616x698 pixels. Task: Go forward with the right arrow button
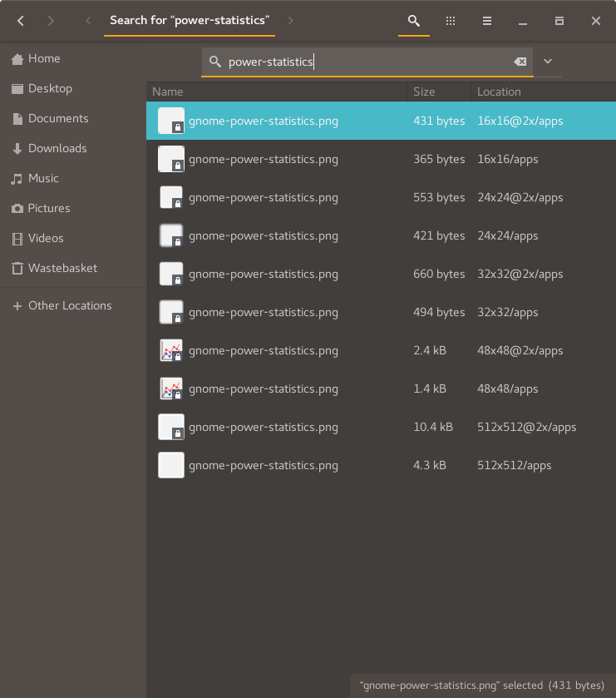tap(51, 21)
